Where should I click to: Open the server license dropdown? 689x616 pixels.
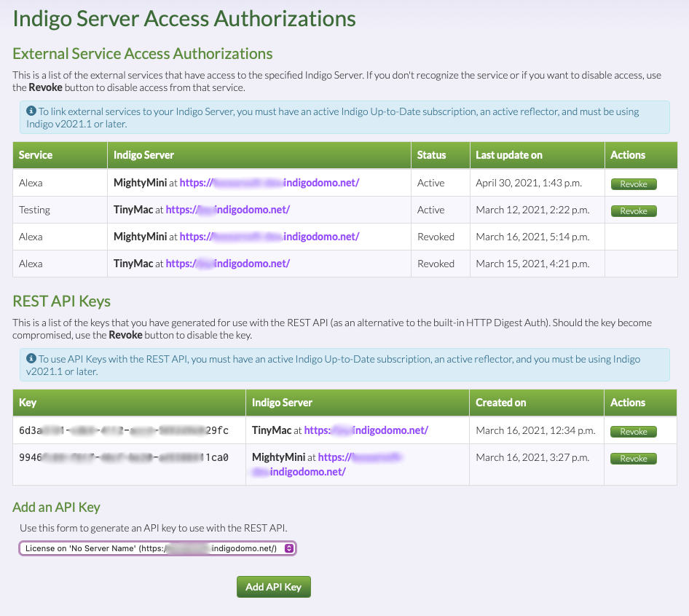[158, 548]
